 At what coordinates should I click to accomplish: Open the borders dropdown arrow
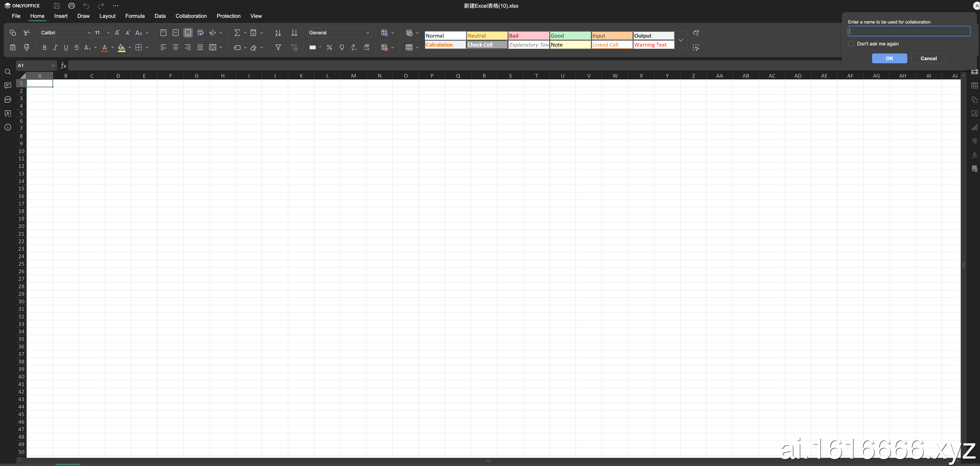tap(147, 48)
